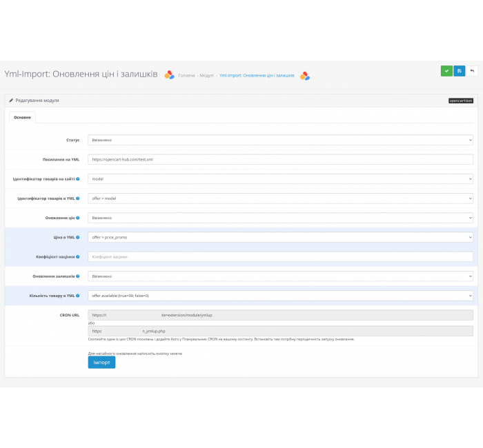The width and height of the screenshot is (483, 448).
Task: Click the CRON URL label
Action: [69, 315]
